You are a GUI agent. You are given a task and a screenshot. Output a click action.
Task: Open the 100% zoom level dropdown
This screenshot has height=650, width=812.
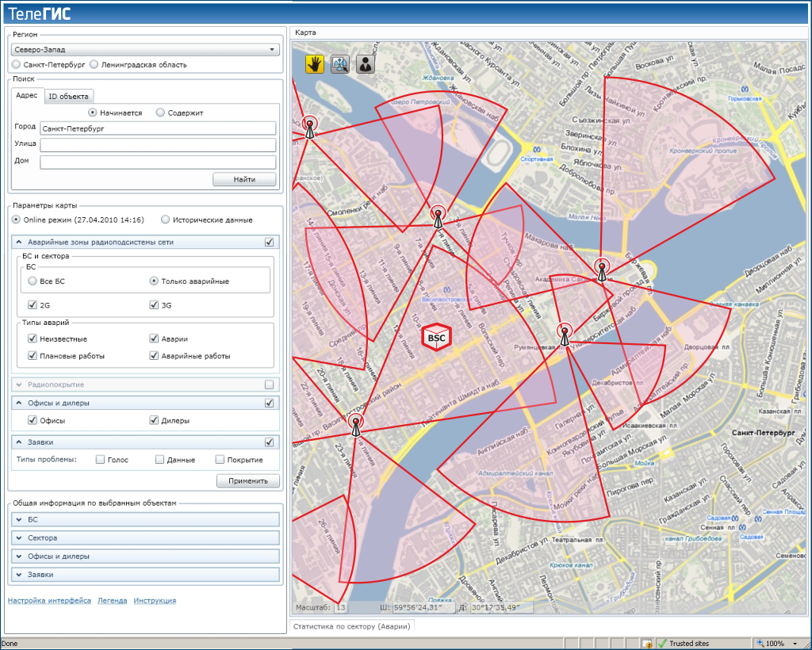pyautogui.click(x=795, y=644)
